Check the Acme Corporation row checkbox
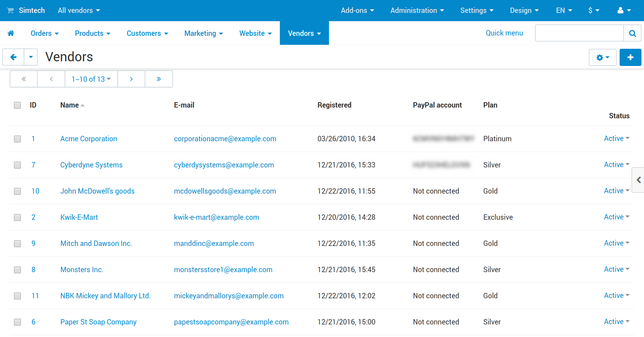 pos(17,139)
